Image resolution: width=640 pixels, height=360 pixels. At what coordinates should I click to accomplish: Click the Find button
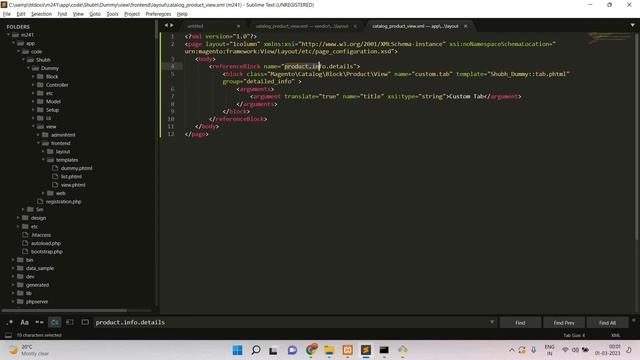click(520, 323)
